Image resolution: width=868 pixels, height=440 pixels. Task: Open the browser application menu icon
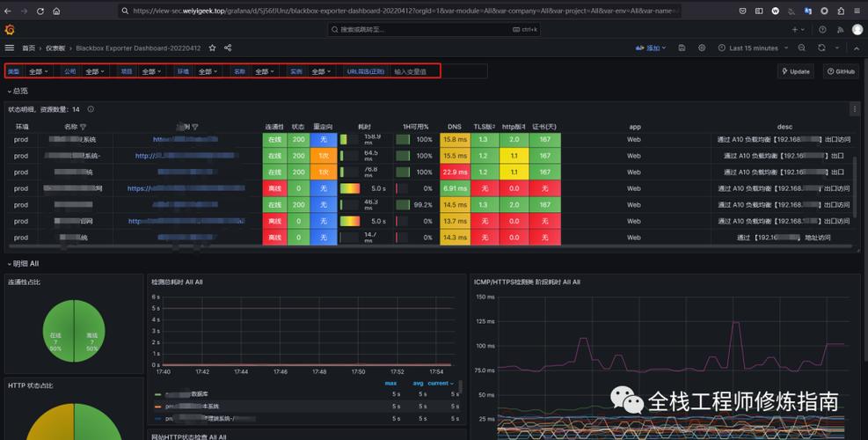point(857,11)
